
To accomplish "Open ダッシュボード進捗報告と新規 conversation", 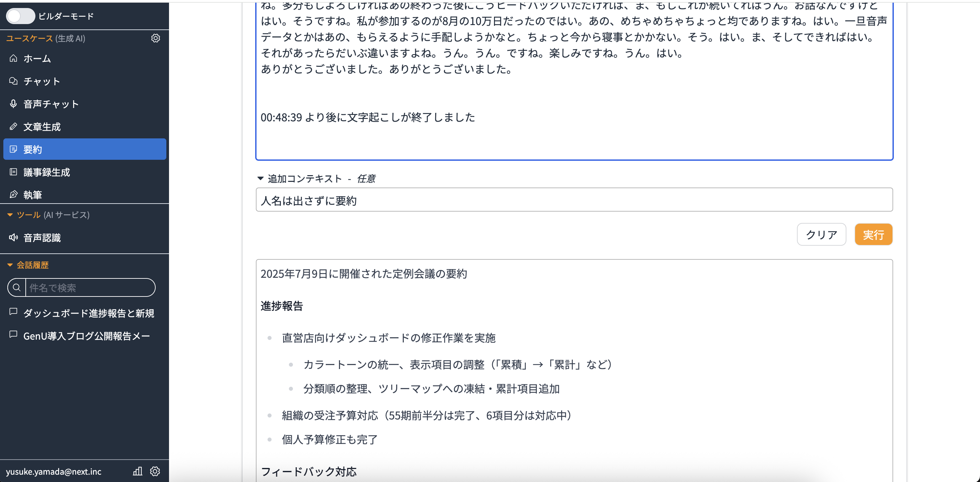I will 88,313.
